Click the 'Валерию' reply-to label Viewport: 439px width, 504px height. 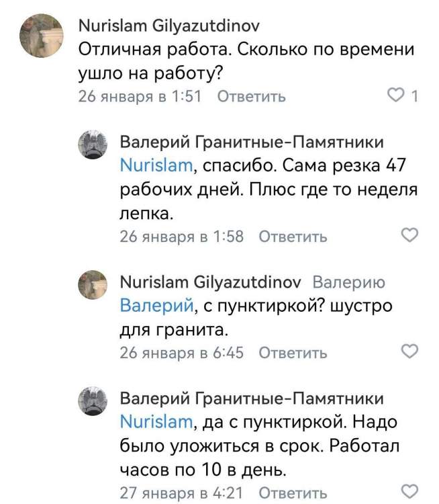[349, 282]
